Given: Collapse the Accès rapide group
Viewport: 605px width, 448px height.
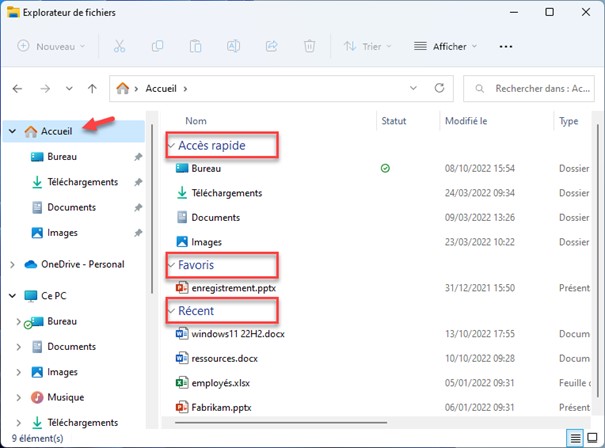Looking at the screenshot, I should (171, 146).
